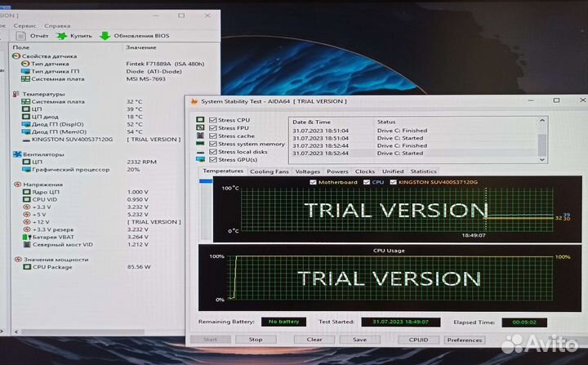The image size is (588, 365).
Task: Click the AIDA64 flame icon in Stability Test title
Action: [x=194, y=101]
